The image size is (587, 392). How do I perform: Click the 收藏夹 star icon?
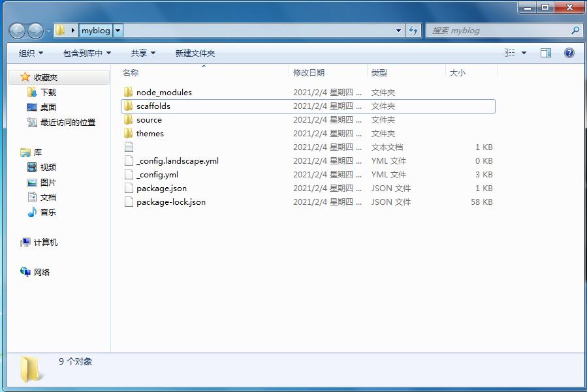(x=25, y=77)
